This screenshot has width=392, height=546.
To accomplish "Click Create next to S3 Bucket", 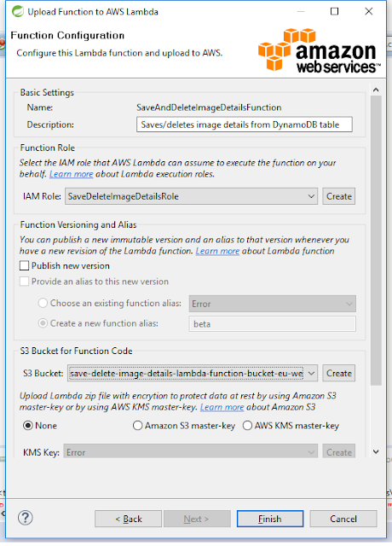I will coord(339,374).
